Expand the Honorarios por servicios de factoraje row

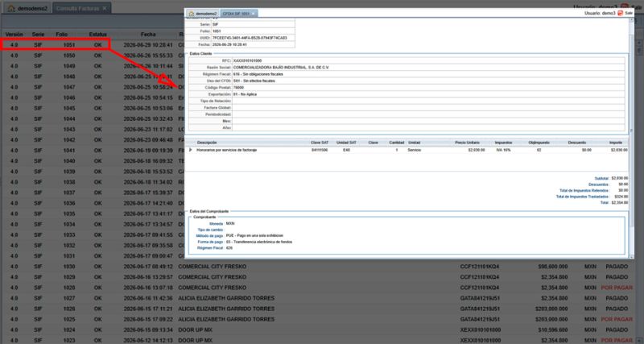(191, 150)
